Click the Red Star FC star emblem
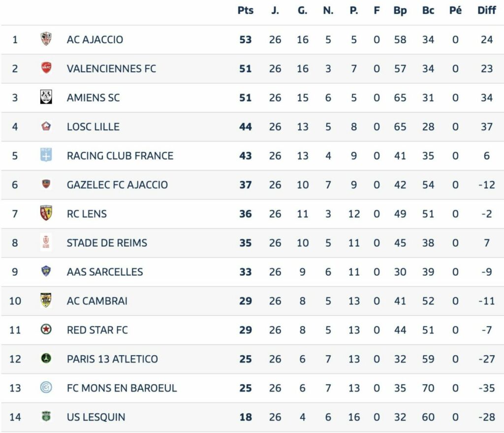Viewport: 504px width, 433px height. coord(46,329)
